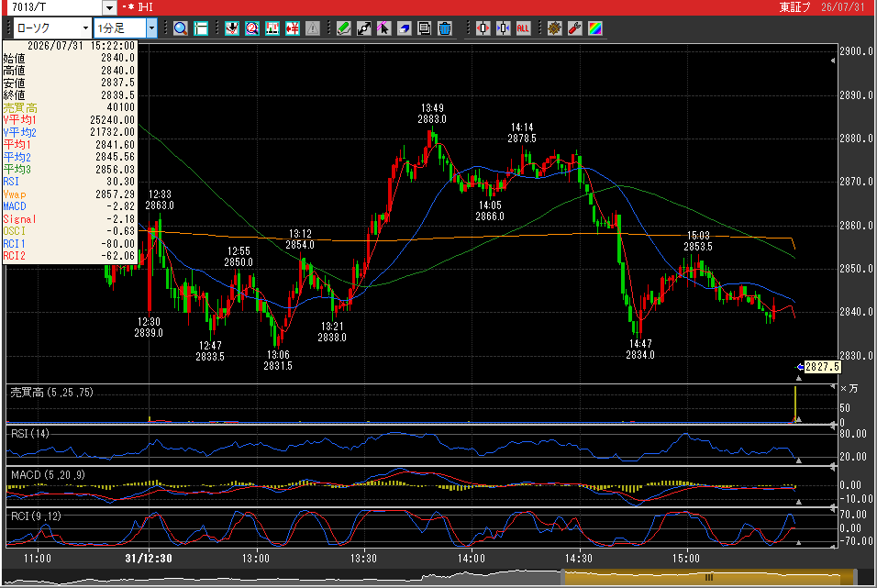The width and height of the screenshot is (877, 588).
Task: Click the 2827.5 current price marker
Action: coord(822,367)
